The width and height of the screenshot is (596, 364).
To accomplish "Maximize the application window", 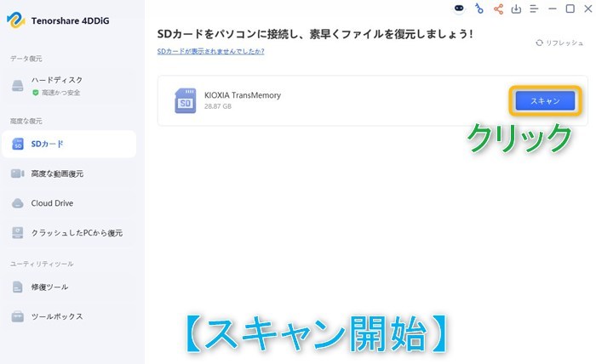I will pos(570,9).
